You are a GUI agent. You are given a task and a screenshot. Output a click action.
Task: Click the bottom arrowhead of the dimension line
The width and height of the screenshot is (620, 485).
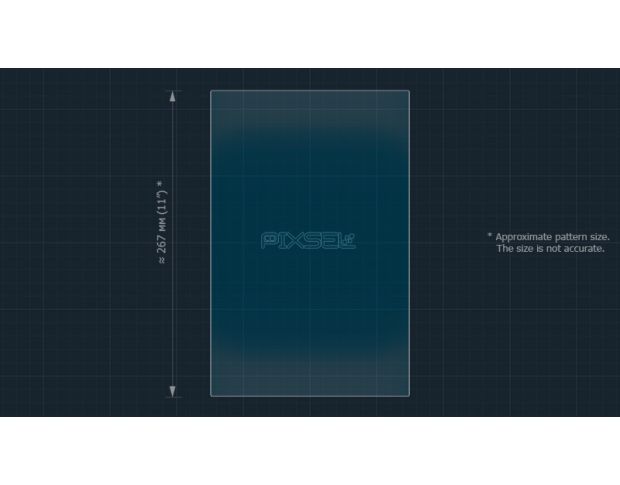point(174,390)
